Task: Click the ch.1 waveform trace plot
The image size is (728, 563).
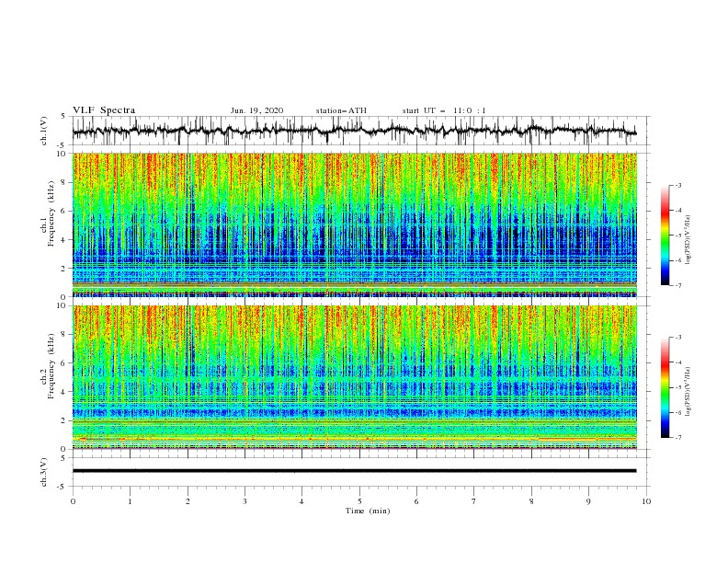Action: tap(354, 131)
